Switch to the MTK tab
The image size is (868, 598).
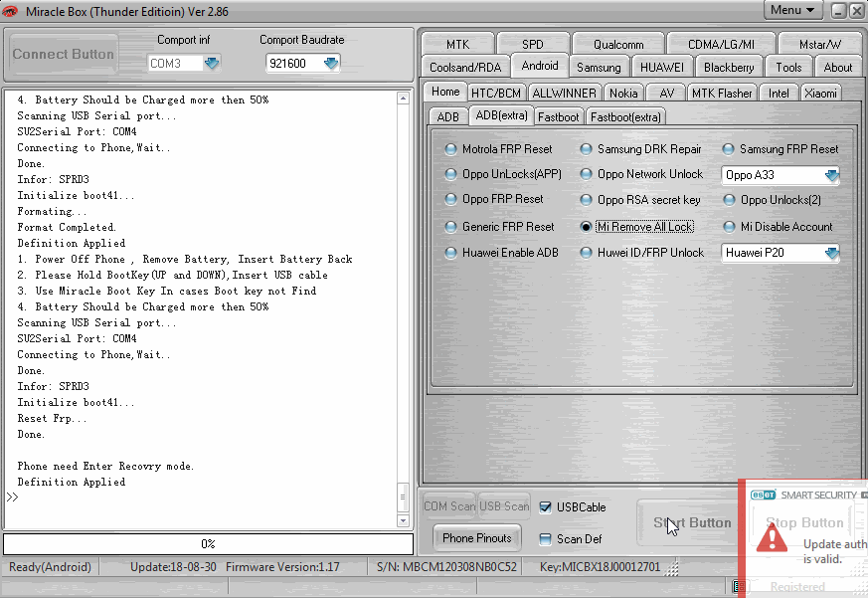pyautogui.click(x=457, y=44)
